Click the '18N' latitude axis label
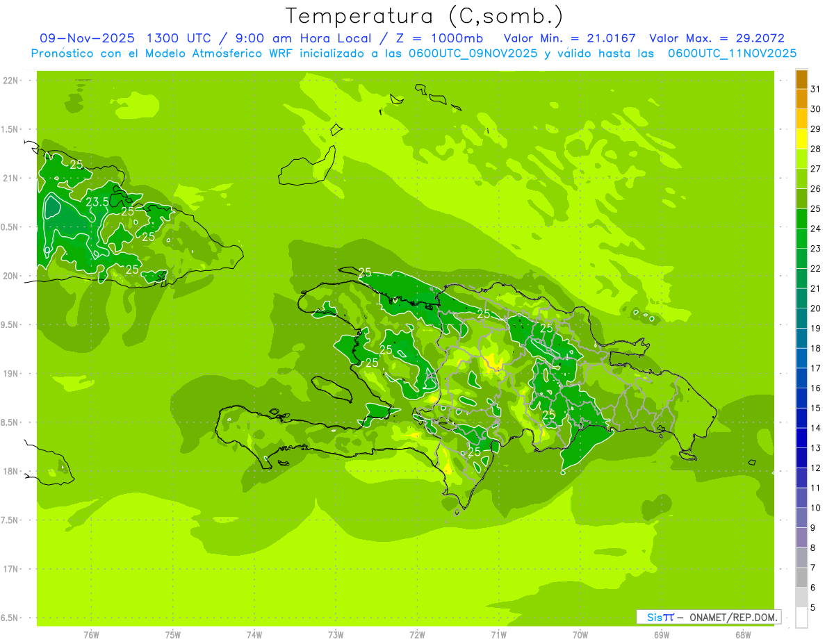Screen dimensions: 834x644 (x=11, y=471)
